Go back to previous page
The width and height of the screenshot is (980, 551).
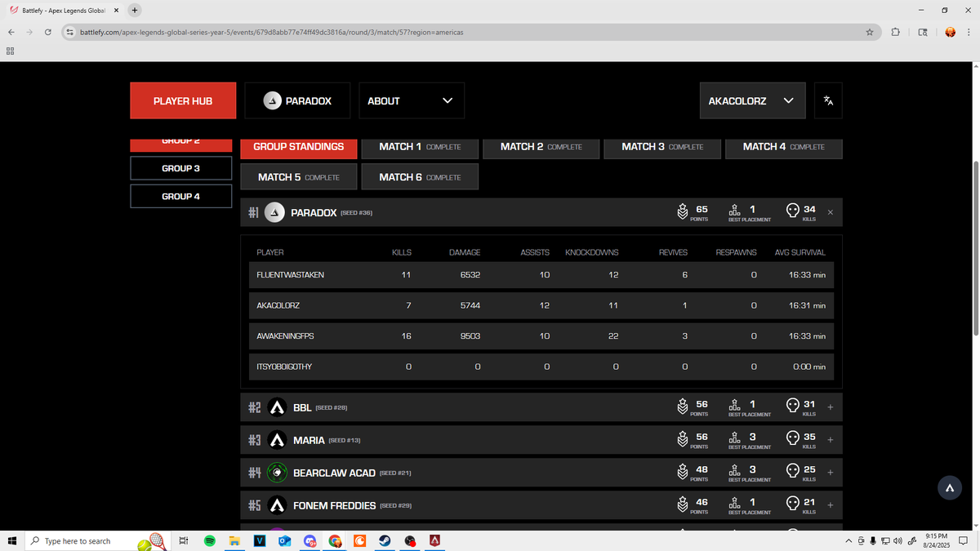pos(11,32)
